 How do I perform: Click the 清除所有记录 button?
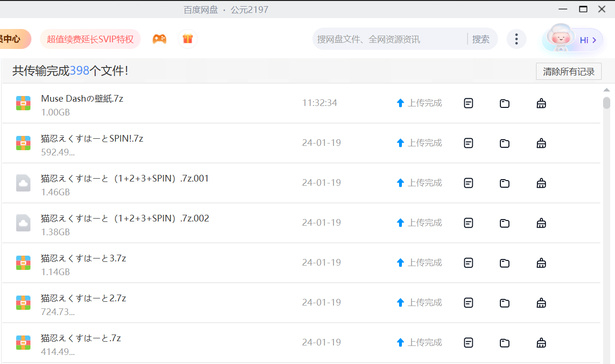point(569,72)
